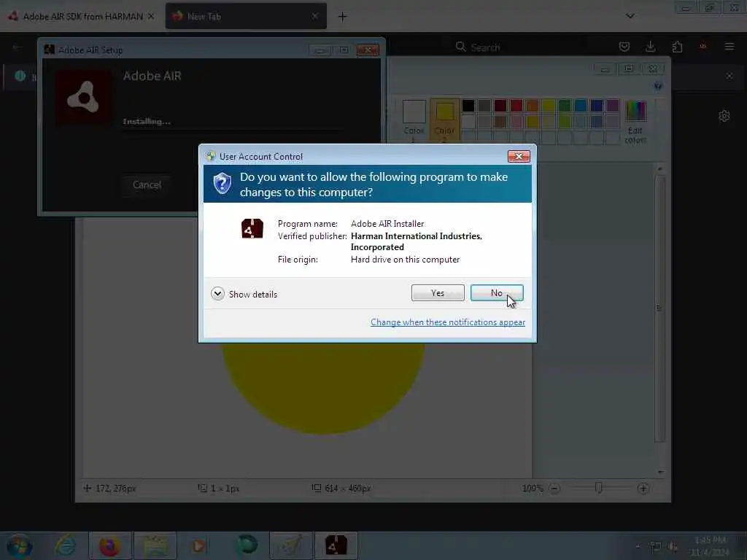Select Color 1 in Paint
This screenshot has width=747, height=560.
coord(414,119)
